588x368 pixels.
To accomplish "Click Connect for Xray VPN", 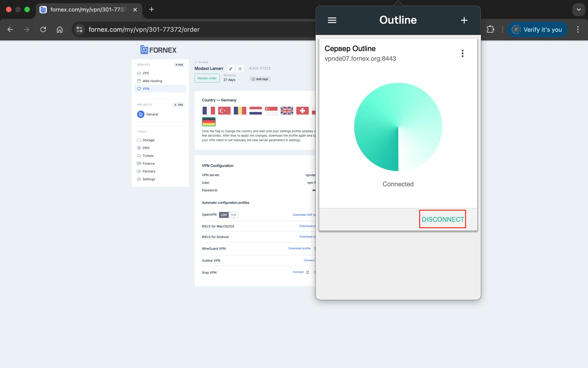I will 298,272.
